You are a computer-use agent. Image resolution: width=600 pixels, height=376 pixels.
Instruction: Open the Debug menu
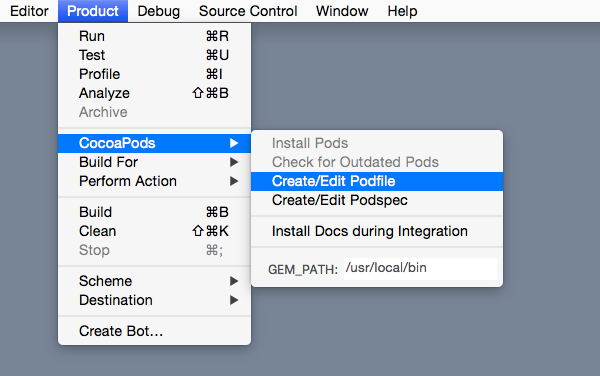pyautogui.click(x=158, y=11)
